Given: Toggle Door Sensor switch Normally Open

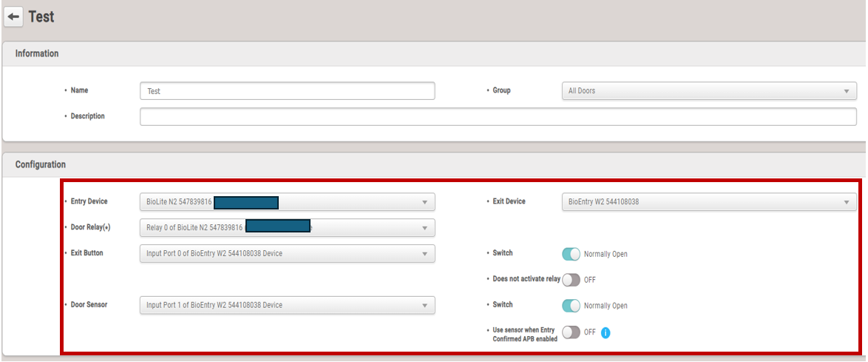Looking at the screenshot, I should (571, 305).
